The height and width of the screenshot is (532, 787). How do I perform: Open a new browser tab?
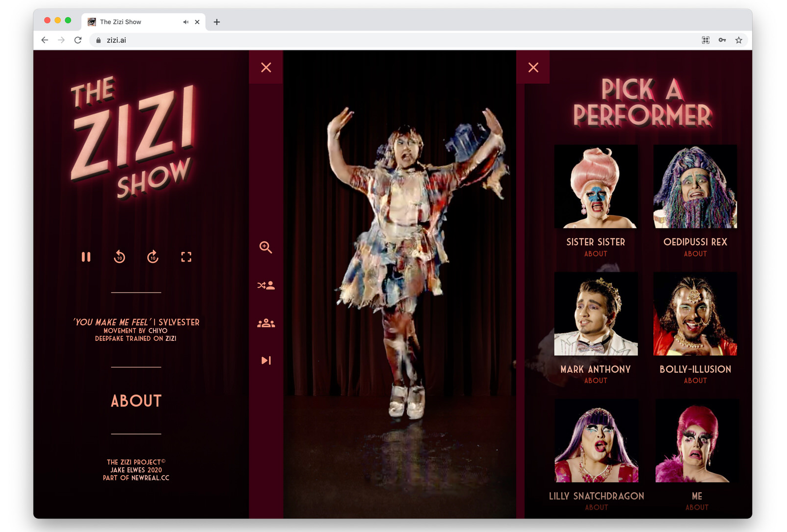(217, 22)
